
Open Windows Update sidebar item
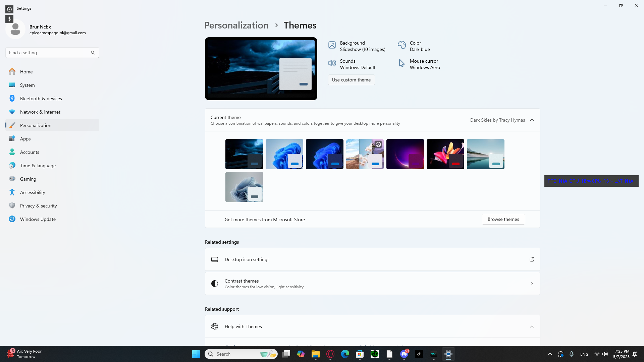coord(38,219)
